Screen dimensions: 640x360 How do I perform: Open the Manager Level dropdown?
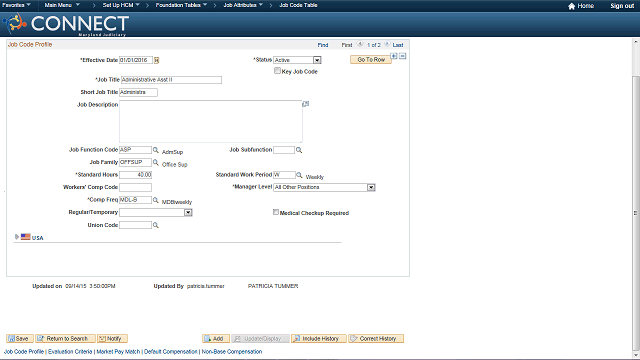[371, 187]
